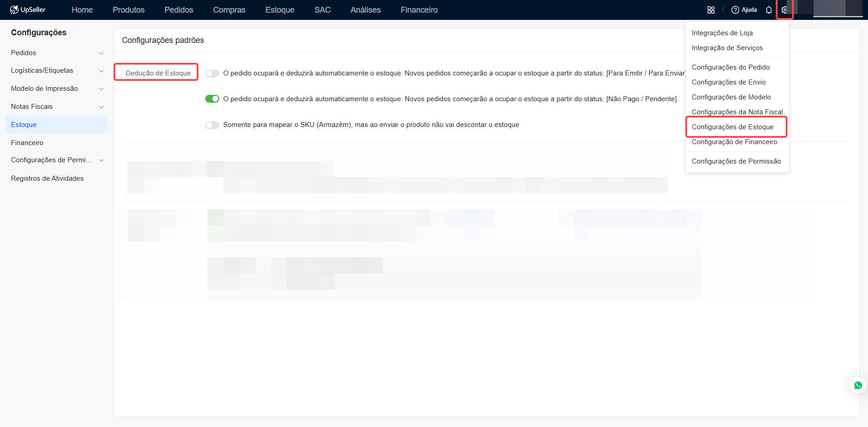Click the settings gear icon
Screen dimensions: 868x427
pos(784,10)
